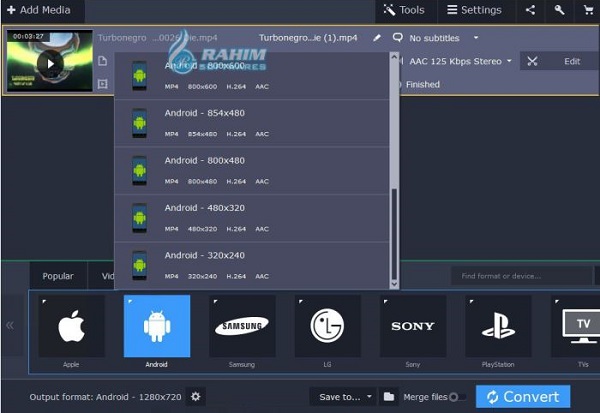Click the pencil rename icon
Viewport: 600px width, 413px height.
[x=377, y=38]
